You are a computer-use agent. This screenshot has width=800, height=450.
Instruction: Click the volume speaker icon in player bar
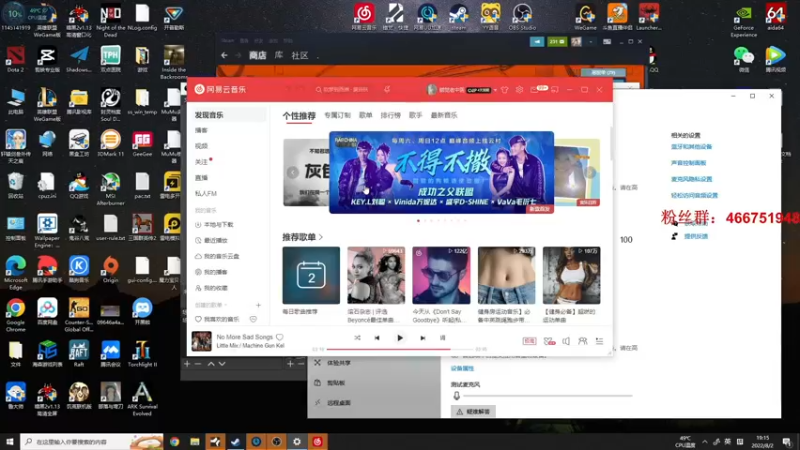click(x=566, y=341)
